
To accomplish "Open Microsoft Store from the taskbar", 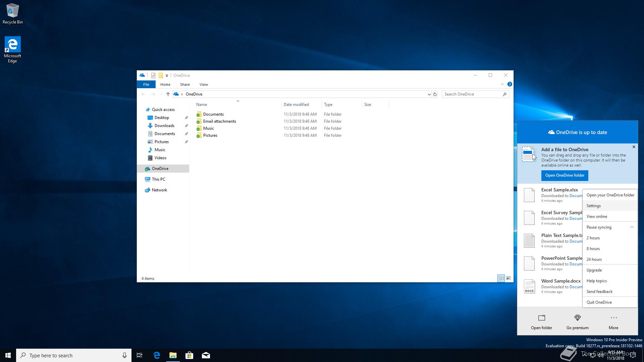I will (190, 355).
